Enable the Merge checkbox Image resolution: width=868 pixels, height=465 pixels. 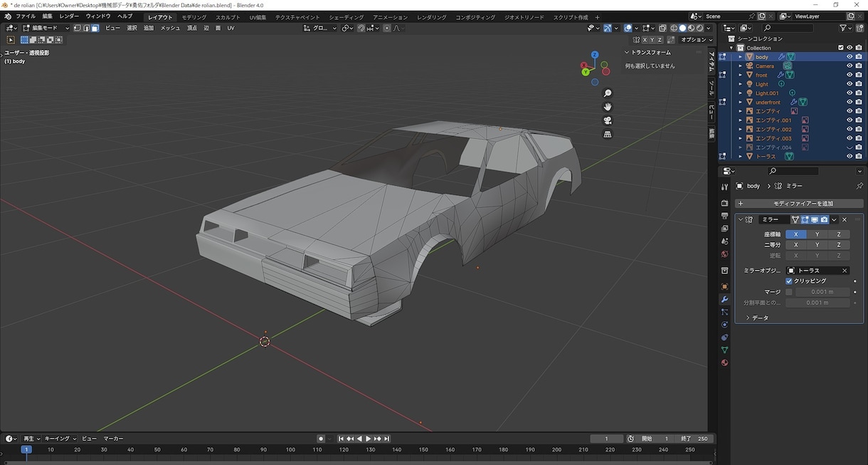tap(789, 292)
